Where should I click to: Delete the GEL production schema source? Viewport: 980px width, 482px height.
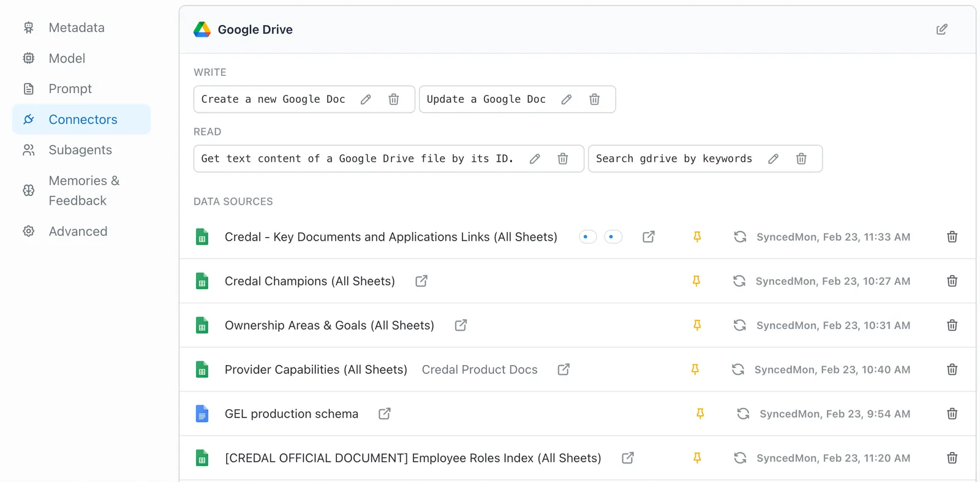952,414
